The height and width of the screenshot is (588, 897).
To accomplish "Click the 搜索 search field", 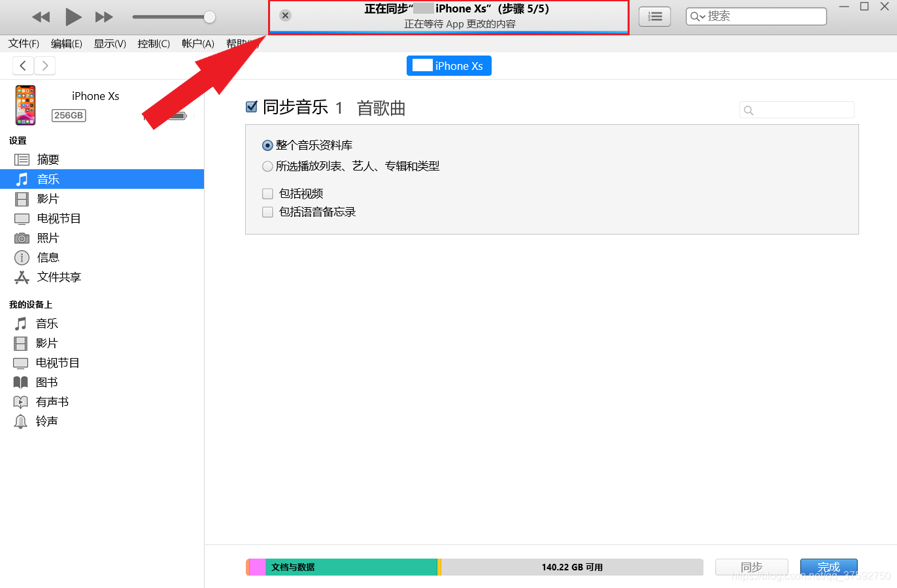I will [x=756, y=16].
